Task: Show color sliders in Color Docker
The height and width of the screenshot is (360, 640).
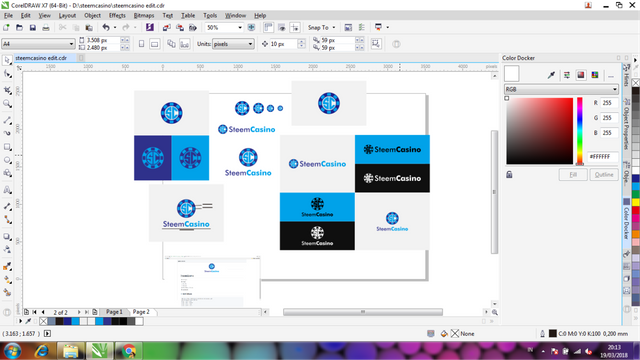Action: (x=567, y=75)
